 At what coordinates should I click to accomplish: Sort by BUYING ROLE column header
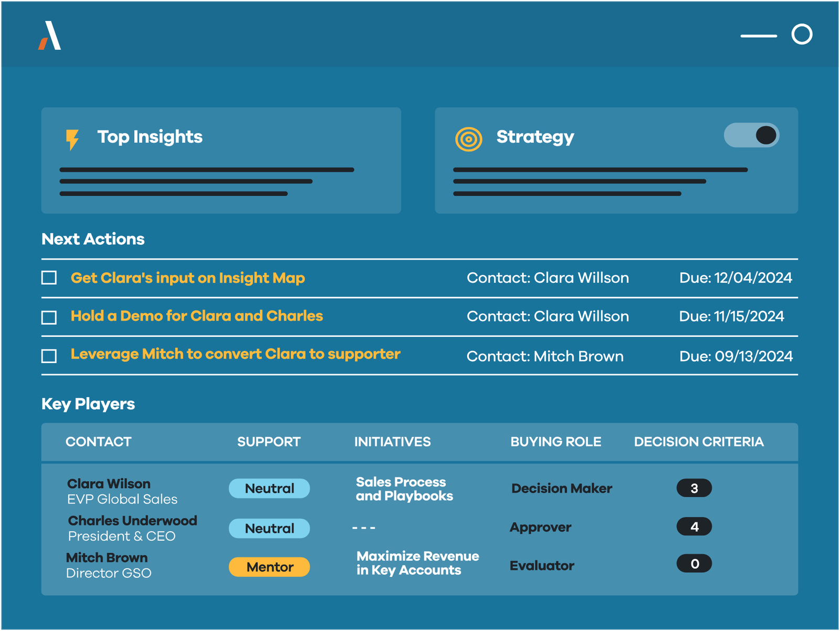[x=556, y=442]
